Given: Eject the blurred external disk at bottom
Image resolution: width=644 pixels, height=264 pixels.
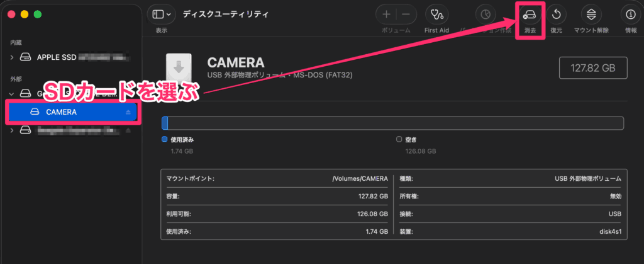Looking at the screenshot, I should [x=129, y=130].
